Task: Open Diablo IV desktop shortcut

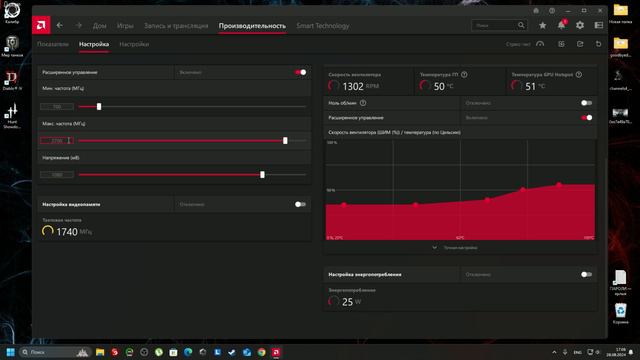Action: [12, 80]
